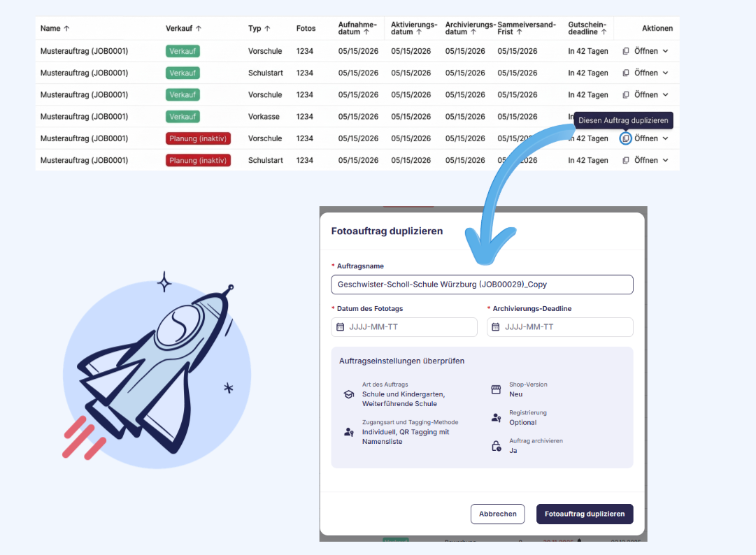
Task: Focus the Archivierungs-Deadline date field
Action: (559, 327)
